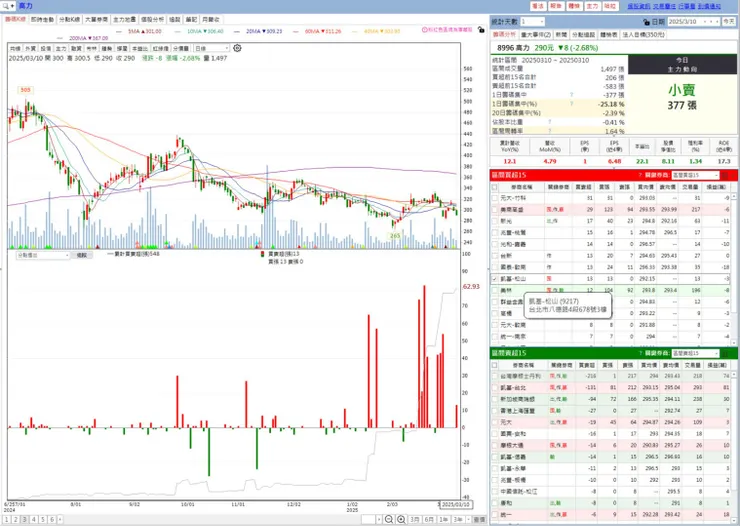Switch to the 即時走勢 tab
Screen dimensions: 740x526
pyautogui.click(x=42, y=19)
